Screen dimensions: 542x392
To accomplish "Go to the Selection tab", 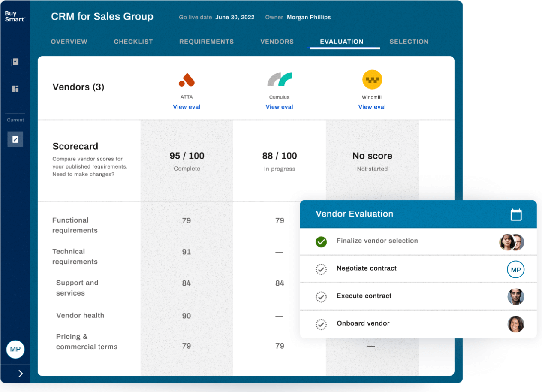I will 409,42.
